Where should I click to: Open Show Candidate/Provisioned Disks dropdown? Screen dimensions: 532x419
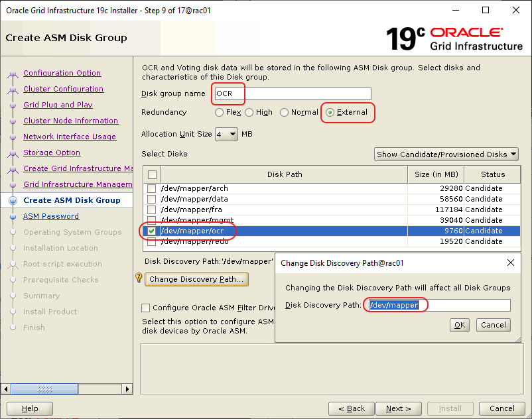(x=446, y=154)
